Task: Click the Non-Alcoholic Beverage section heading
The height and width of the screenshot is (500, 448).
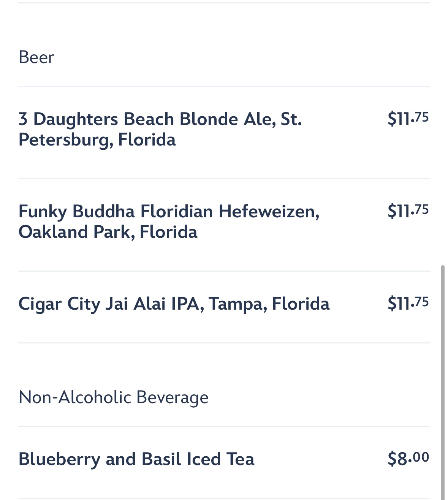Action: pyautogui.click(x=113, y=397)
